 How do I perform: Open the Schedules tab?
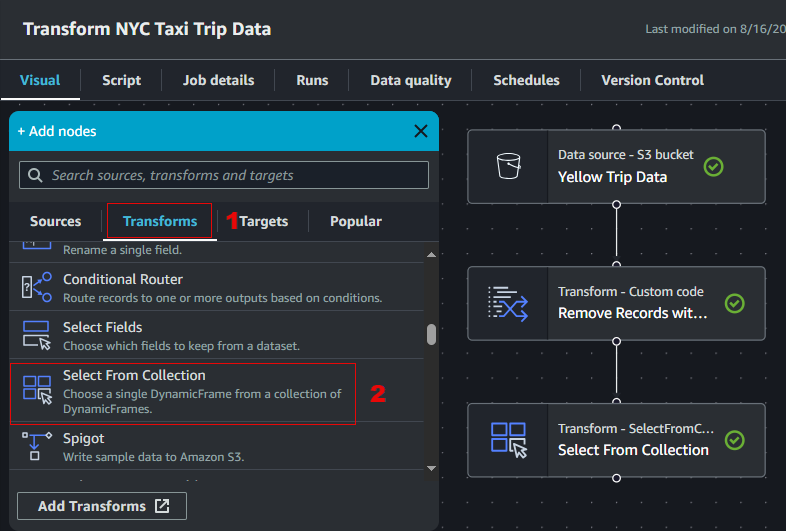[x=526, y=80]
